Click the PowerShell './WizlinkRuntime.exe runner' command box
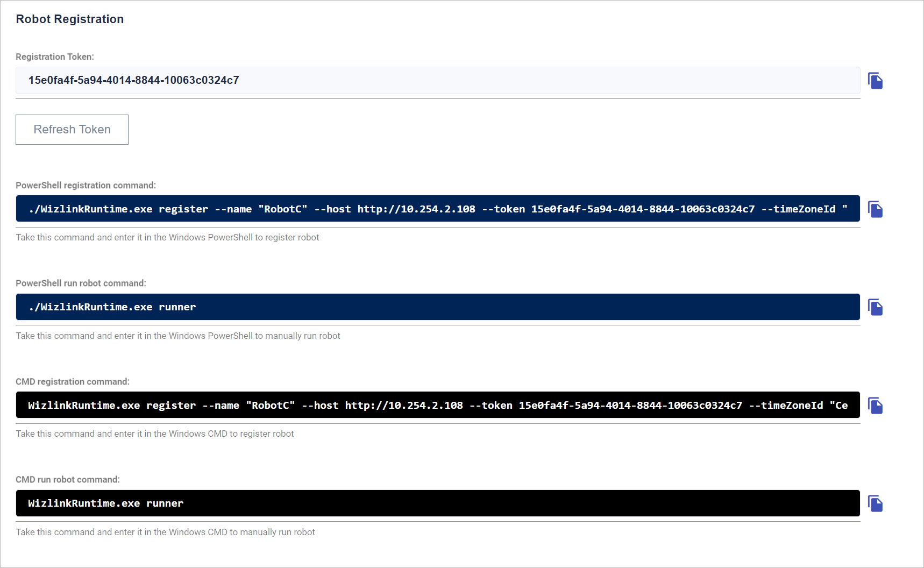The width and height of the screenshot is (924, 568). tap(438, 307)
